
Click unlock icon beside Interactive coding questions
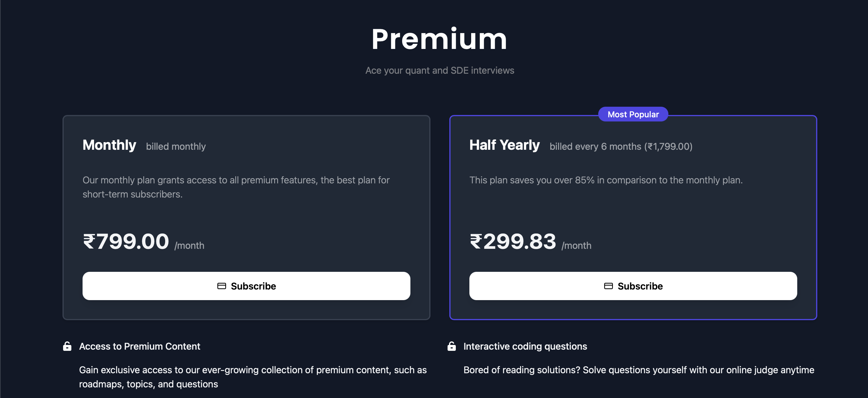(x=451, y=346)
